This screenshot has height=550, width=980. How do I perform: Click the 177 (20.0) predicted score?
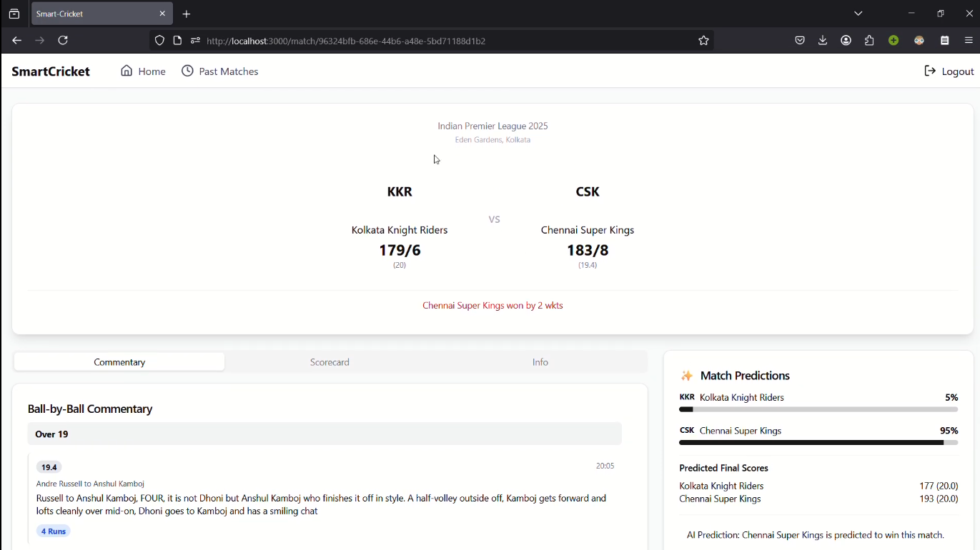[x=939, y=486]
